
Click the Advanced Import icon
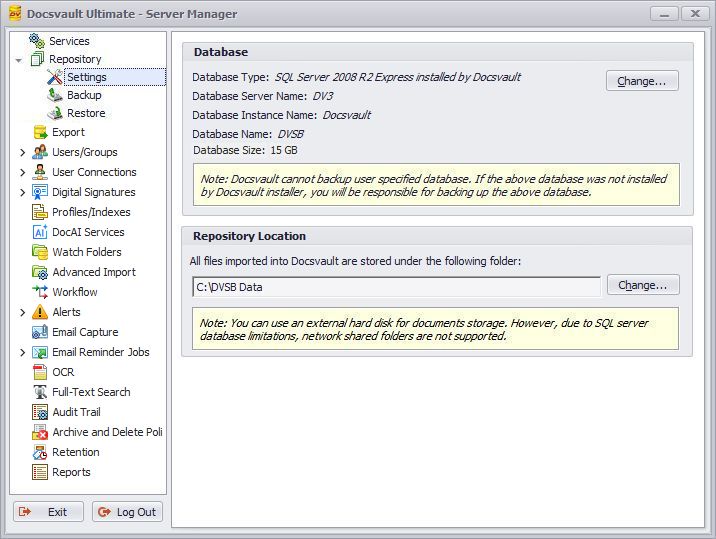pos(40,272)
